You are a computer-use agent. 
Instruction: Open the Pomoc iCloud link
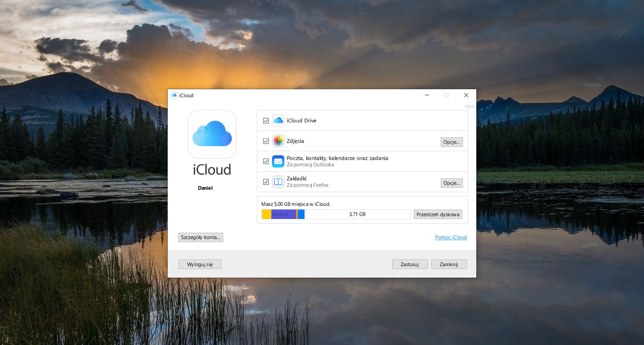click(451, 237)
